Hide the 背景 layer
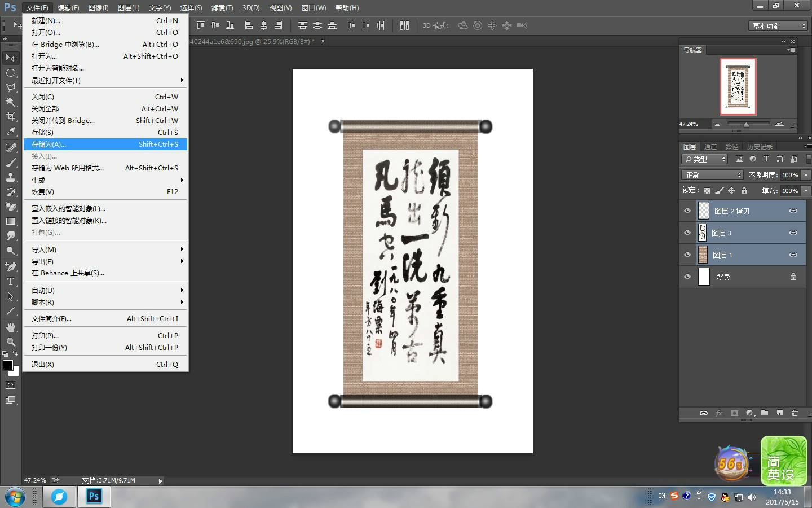 687,277
